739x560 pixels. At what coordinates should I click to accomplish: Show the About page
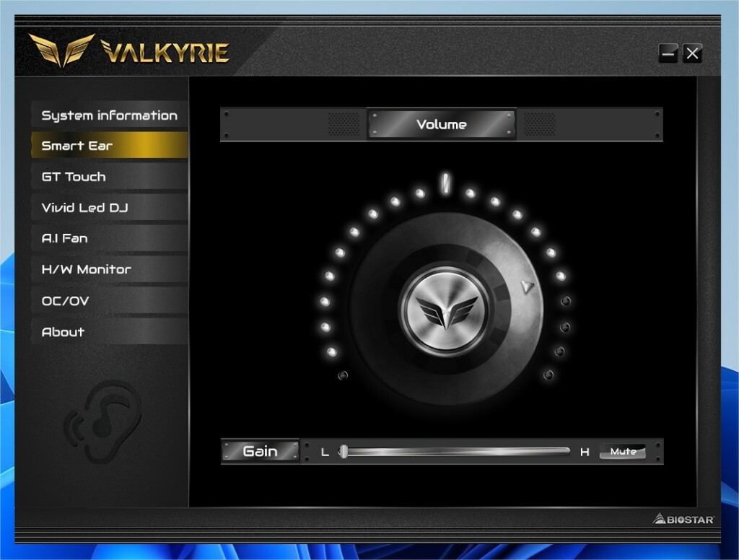[110, 331]
